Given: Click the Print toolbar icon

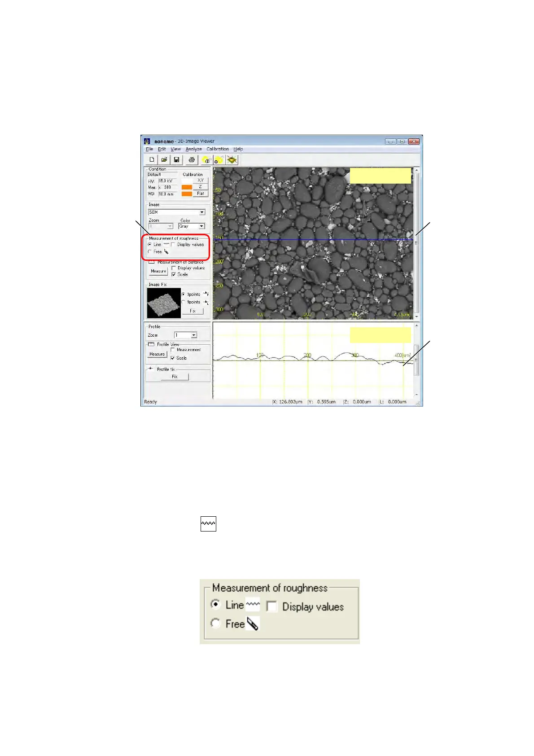Looking at the screenshot, I should point(192,160).
